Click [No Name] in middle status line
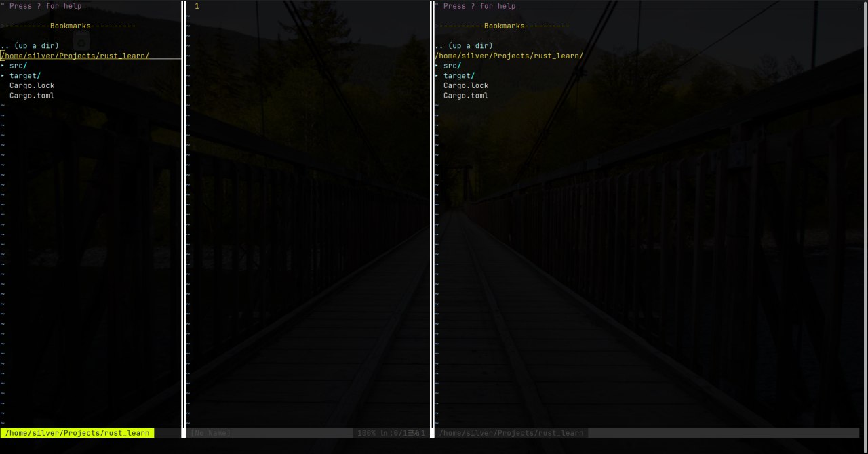 210,433
